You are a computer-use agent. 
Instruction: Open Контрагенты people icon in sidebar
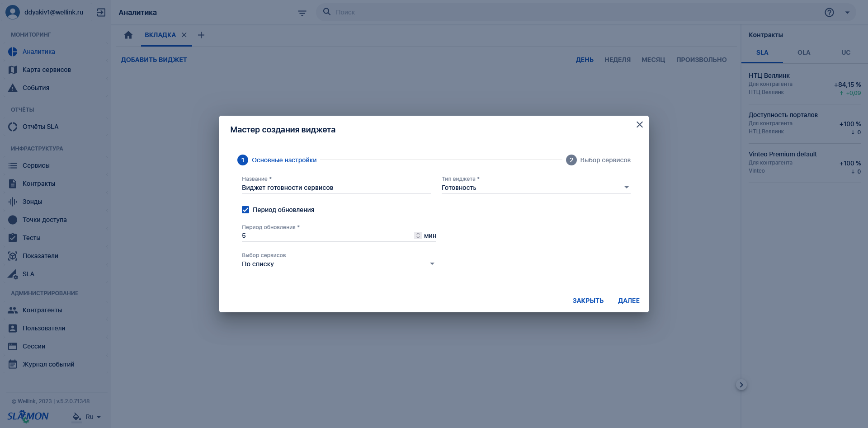(x=13, y=310)
